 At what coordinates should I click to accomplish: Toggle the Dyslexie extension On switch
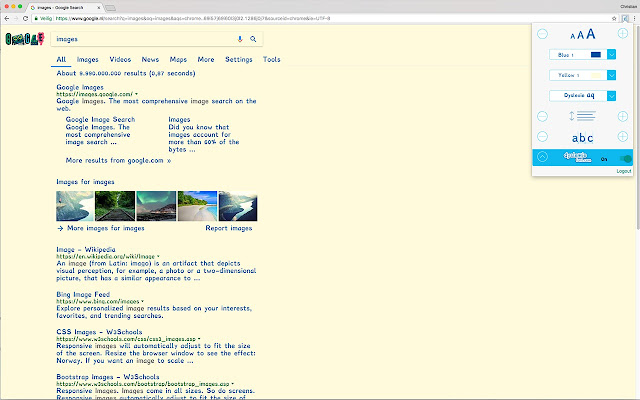[625, 159]
